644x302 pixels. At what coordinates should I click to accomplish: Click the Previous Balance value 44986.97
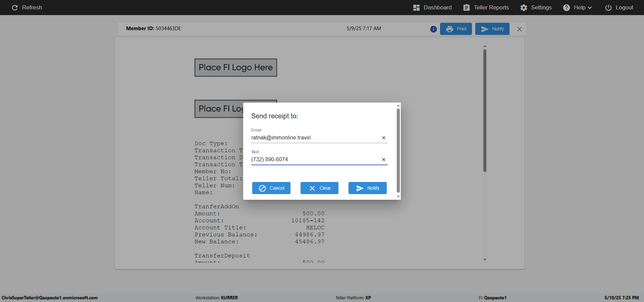[x=310, y=235]
